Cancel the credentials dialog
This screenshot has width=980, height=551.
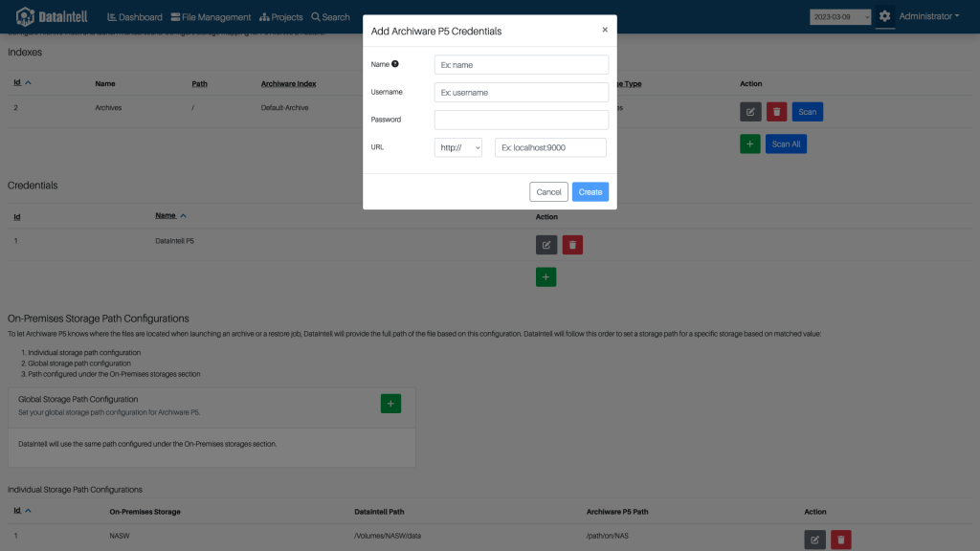[548, 191]
